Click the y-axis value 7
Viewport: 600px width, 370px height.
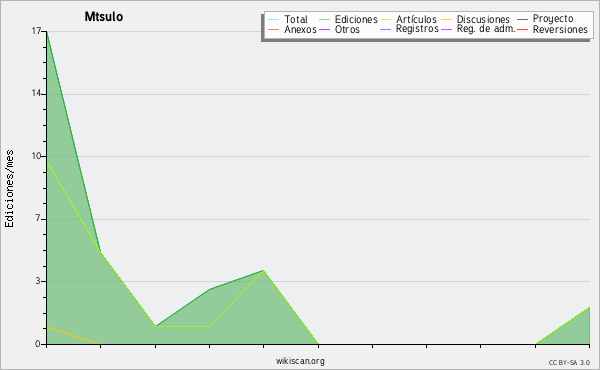38,218
